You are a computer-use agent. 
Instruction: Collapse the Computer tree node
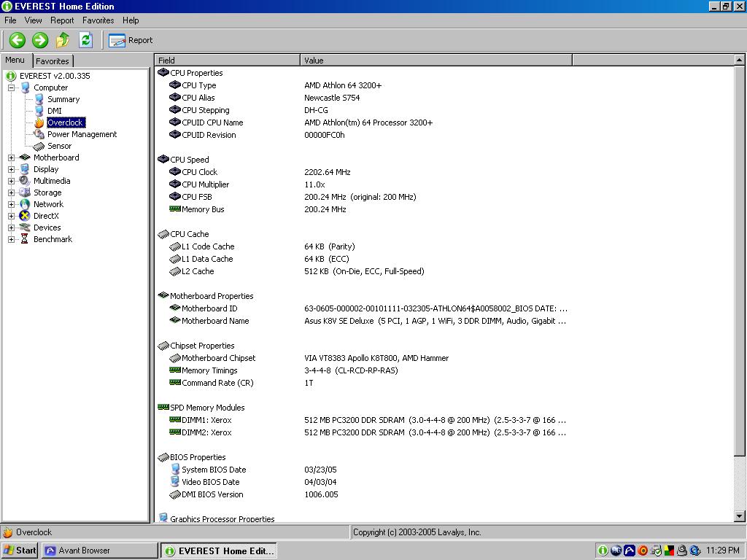[x=12, y=87]
